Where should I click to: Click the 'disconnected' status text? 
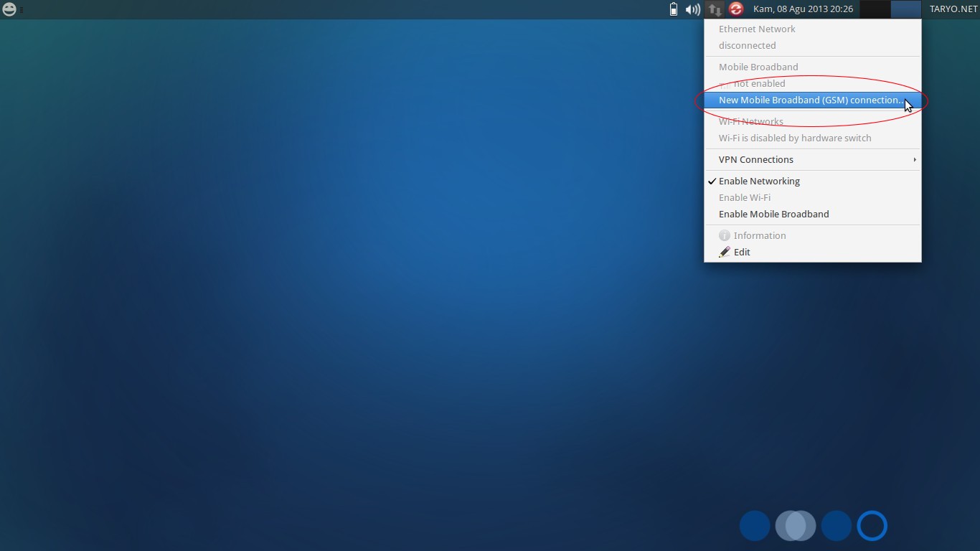click(x=747, y=45)
